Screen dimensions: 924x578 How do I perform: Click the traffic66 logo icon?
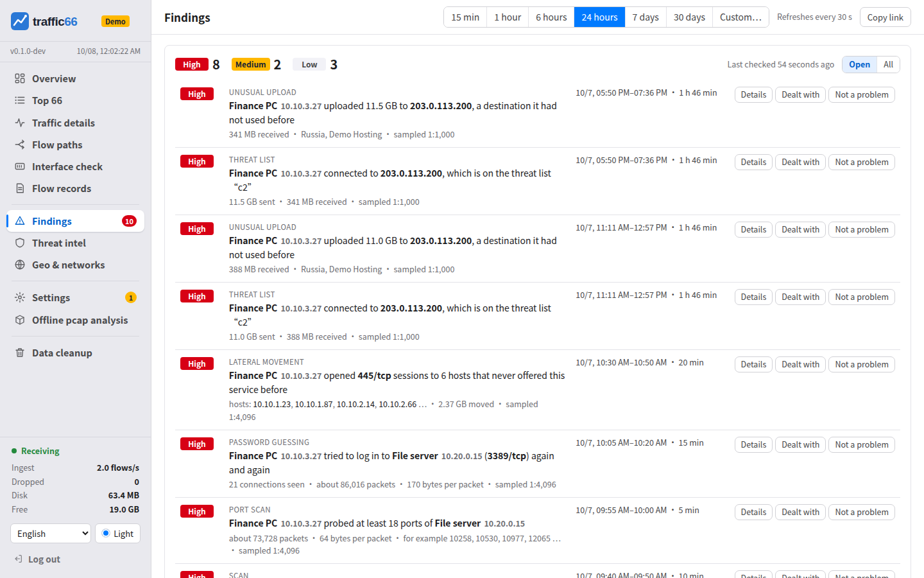coord(20,21)
